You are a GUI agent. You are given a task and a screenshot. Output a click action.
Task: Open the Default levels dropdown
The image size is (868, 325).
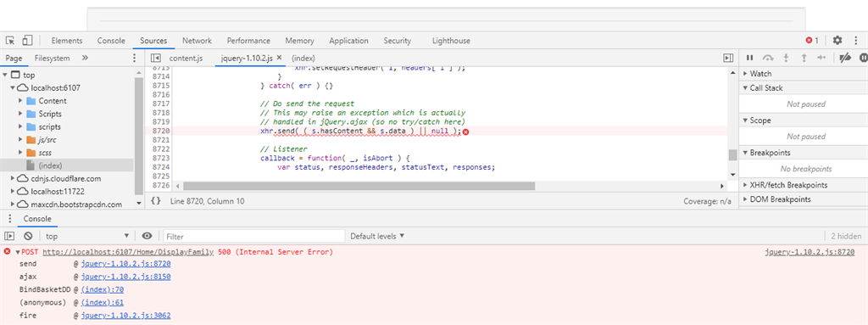pos(377,236)
